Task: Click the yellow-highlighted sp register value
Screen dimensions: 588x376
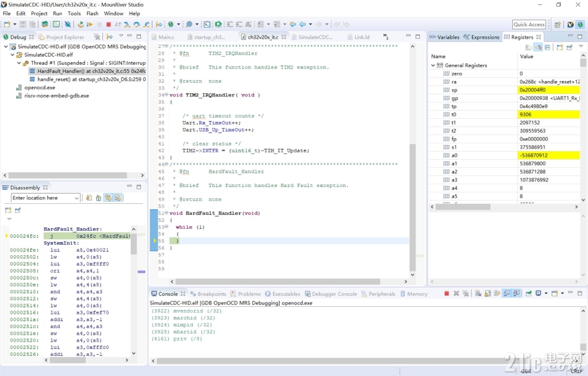Action: [x=549, y=90]
